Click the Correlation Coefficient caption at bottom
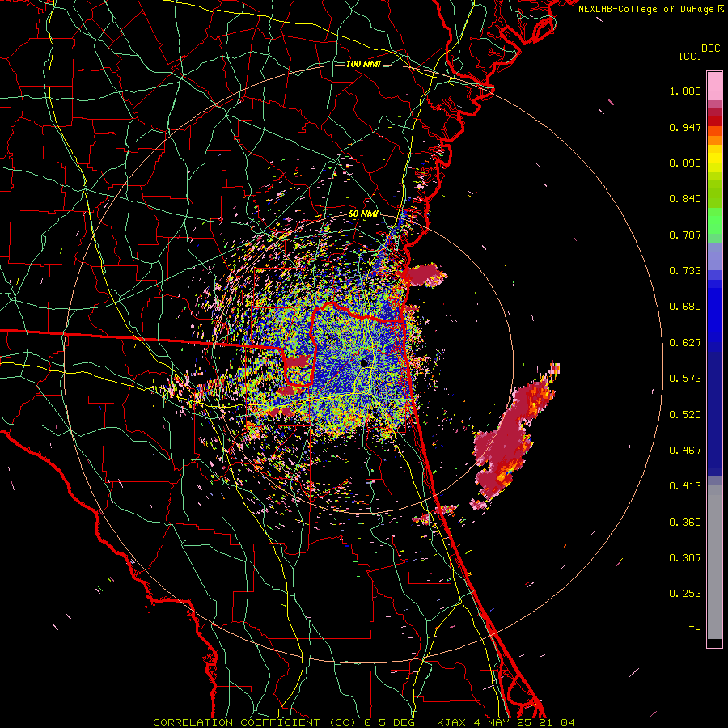The width and height of the screenshot is (728, 728). tap(363, 722)
